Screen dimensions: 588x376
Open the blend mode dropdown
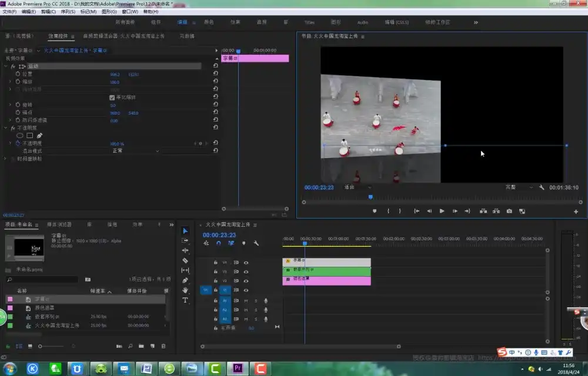(x=135, y=151)
